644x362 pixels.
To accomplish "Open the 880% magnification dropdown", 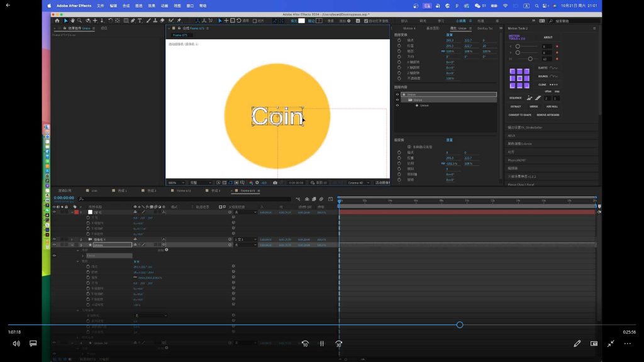I will [x=177, y=183].
